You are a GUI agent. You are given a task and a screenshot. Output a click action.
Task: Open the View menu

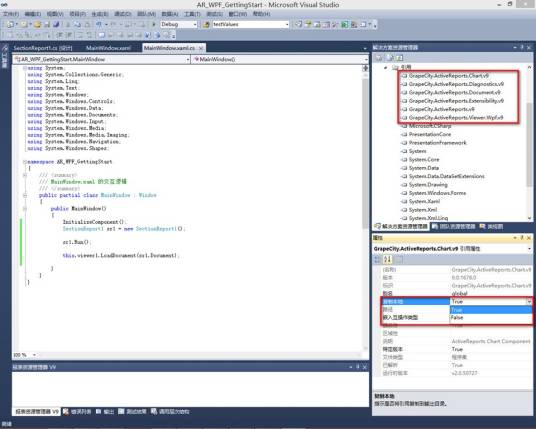click(x=55, y=14)
